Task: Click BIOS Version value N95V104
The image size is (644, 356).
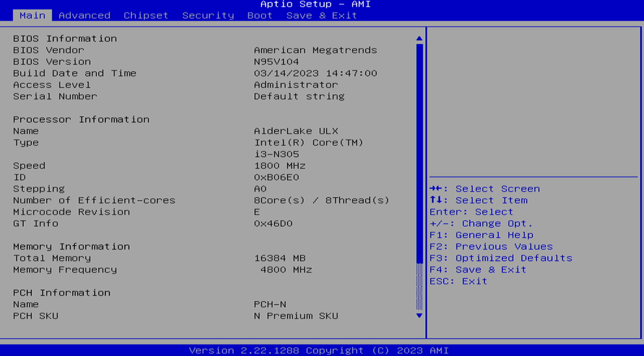Action: point(276,62)
